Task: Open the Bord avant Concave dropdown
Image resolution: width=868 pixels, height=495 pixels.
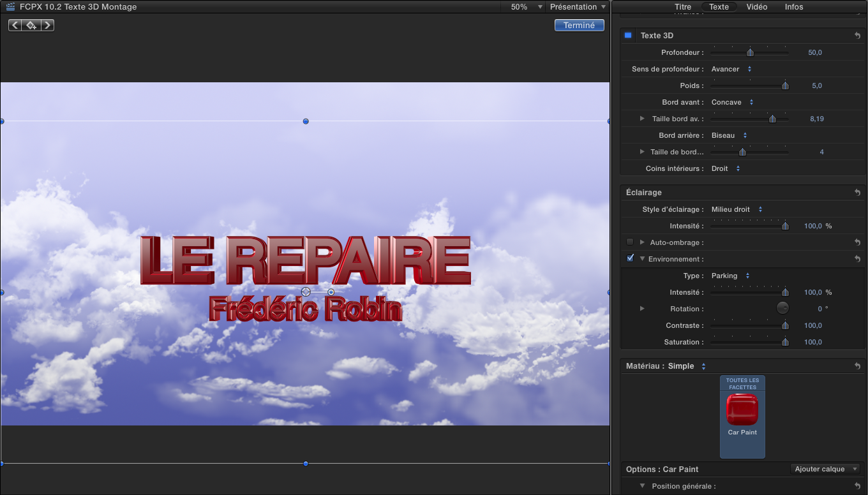Action: (733, 102)
